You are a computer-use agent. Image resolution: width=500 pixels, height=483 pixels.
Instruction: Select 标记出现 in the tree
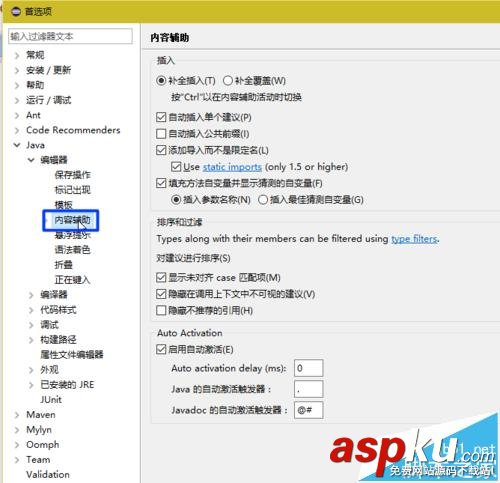[x=72, y=190]
